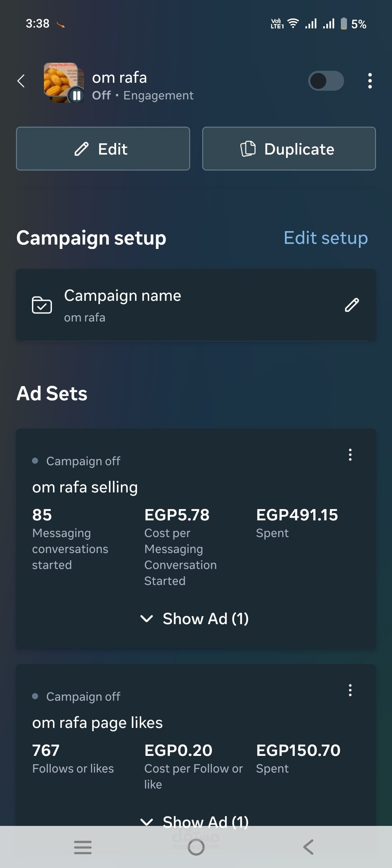This screenshot has width=392, height=868.
Task: Tap the EGP491.15 Spent metric
Action: (x=297, y=523)
